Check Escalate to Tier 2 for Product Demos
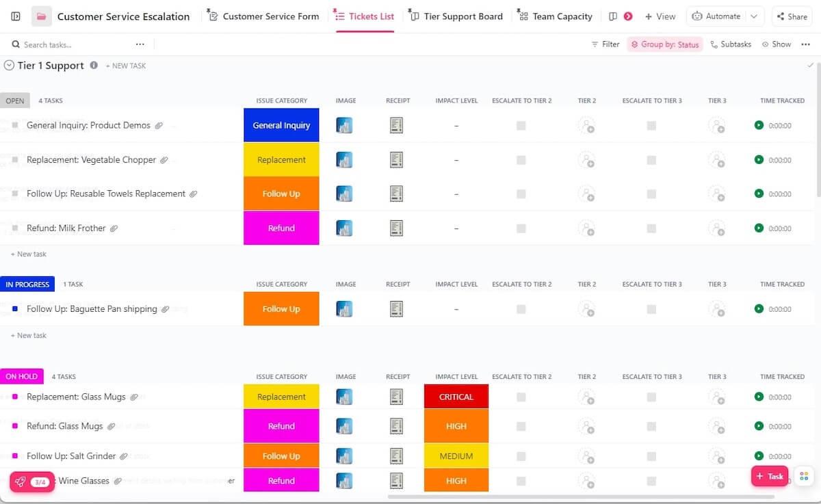This screenshot has width=821, height=504. click(521, 126)
